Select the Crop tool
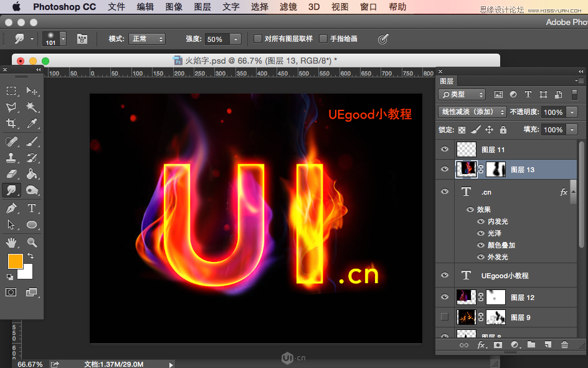This screenshot has height=368, width=588. coord(11,123)
